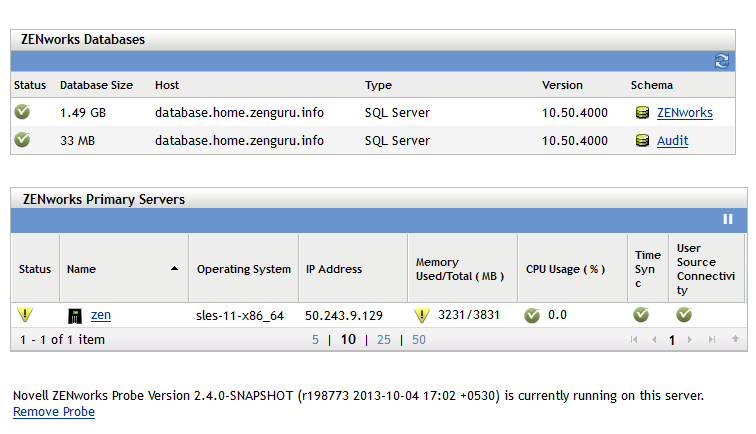Open the ZENworks schema link

(x=685, y=113)
